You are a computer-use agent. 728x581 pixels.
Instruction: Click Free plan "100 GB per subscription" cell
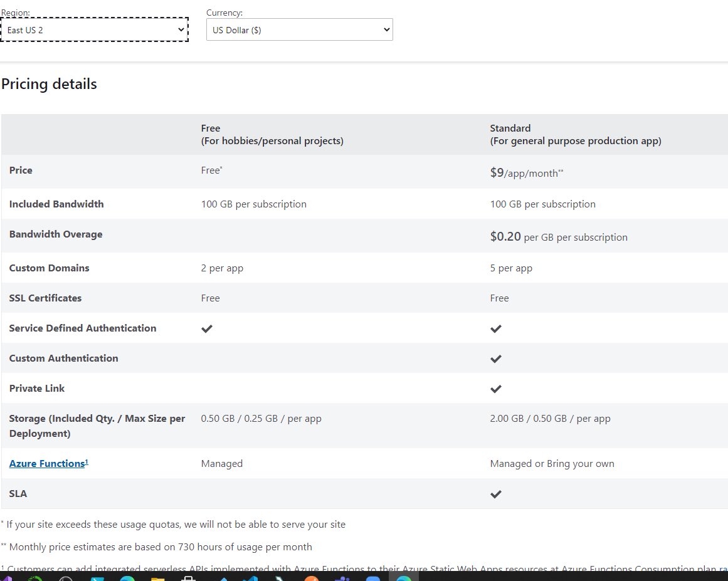coord(253,204)
